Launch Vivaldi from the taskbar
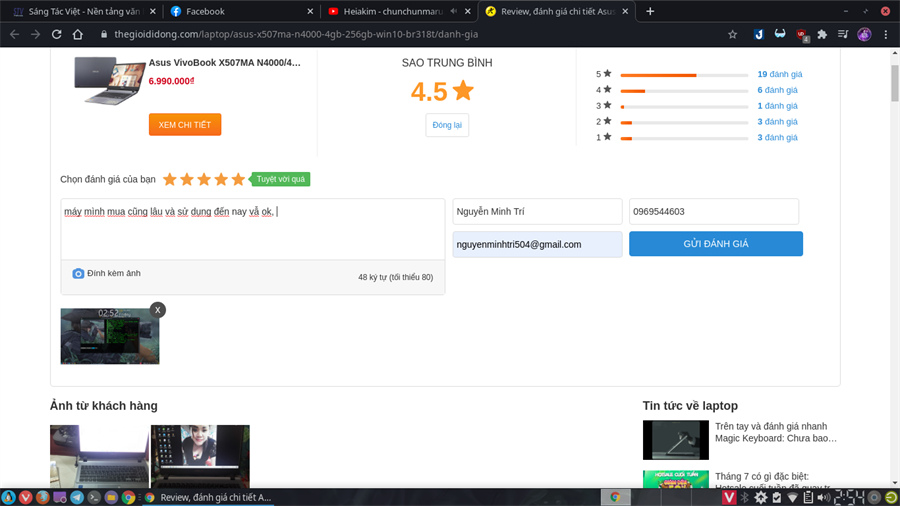 click(x=25, y=497)
